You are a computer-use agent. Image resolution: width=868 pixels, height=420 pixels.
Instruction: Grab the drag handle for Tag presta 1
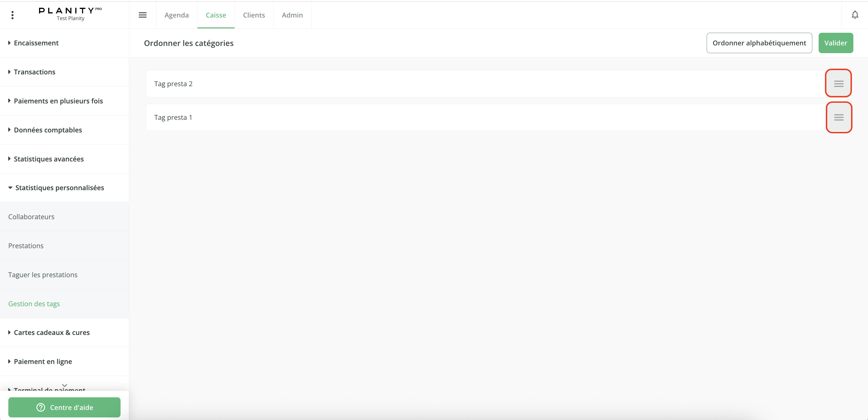(838, 117)
